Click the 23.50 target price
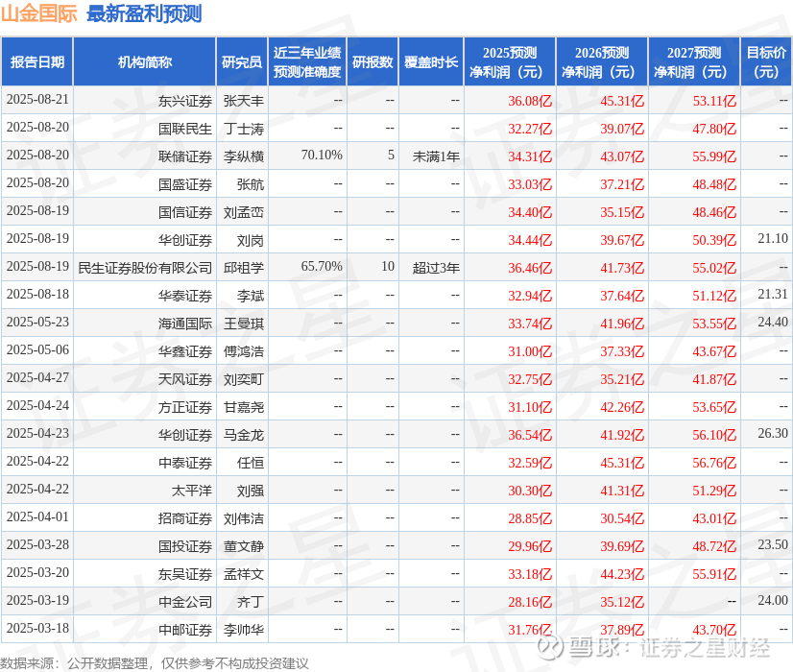This screenshot has height=672, width=793. click(x=773, y=544)
